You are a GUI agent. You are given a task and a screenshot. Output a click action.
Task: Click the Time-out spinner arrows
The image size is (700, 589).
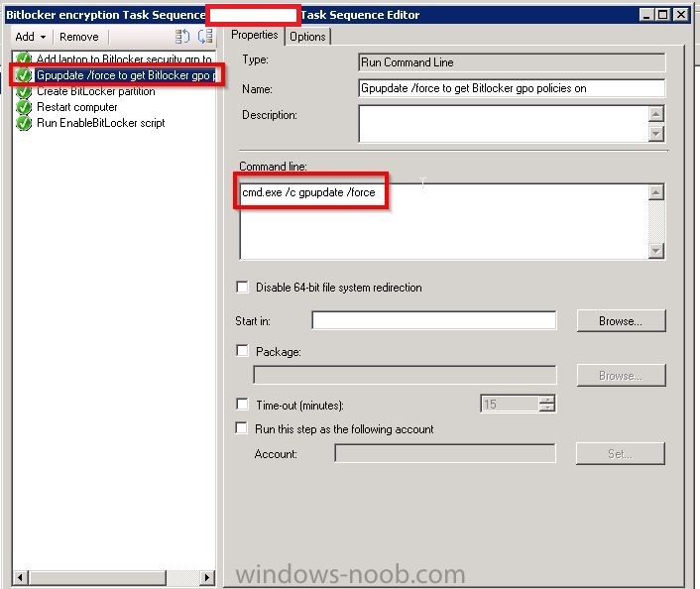pyautogui.click(x=547, y=404)
